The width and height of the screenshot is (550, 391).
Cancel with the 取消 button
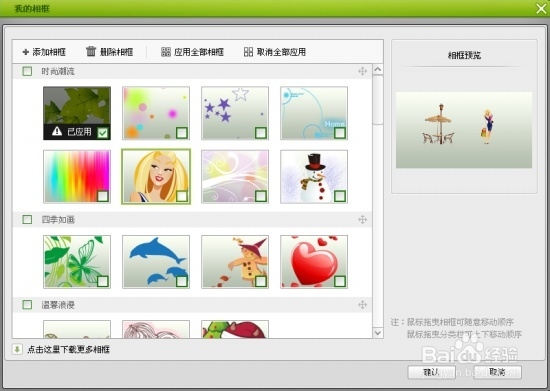(497, 372)
